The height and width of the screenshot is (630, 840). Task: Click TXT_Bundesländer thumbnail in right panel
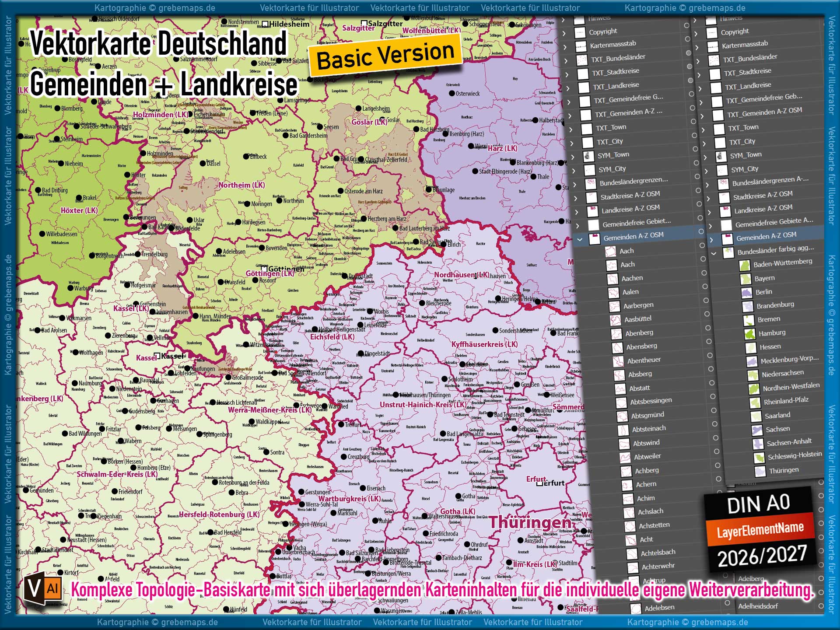pyautogui.click(x=713, y=60)
